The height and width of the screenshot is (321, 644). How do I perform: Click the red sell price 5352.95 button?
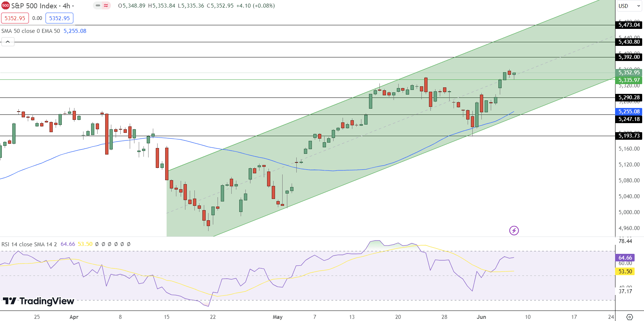(x=15, y=18)
